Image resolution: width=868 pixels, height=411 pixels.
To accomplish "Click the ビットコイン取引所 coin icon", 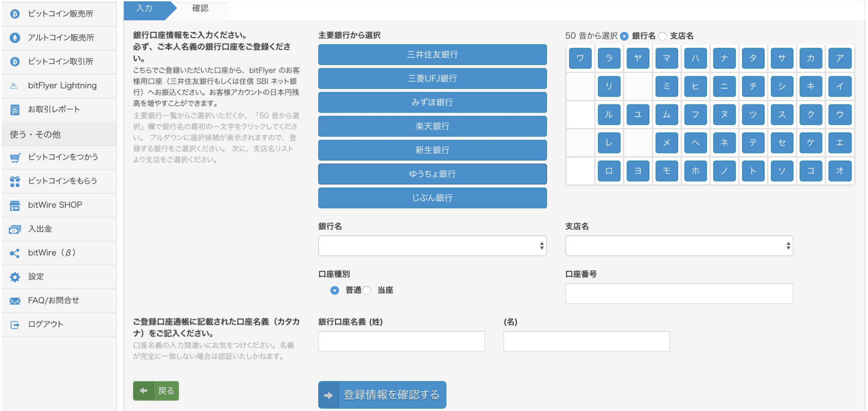I will coord(15,62).
